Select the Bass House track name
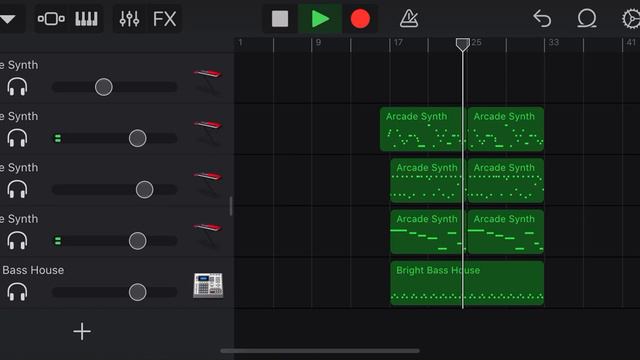 pyautogui.click(x=33, y=270)
